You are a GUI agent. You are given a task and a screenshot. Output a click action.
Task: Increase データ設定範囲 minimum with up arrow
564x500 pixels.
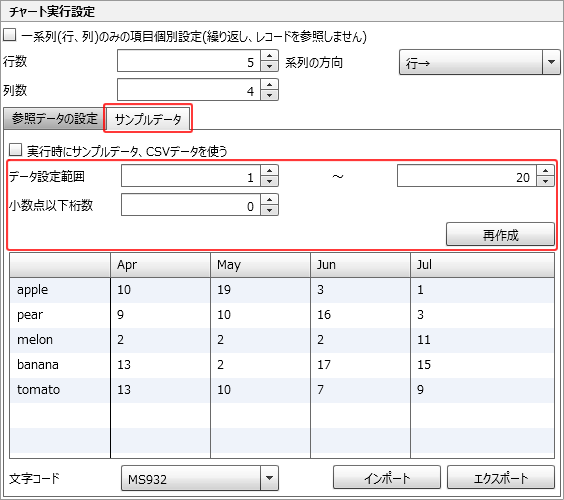click(x=269, y=171)
